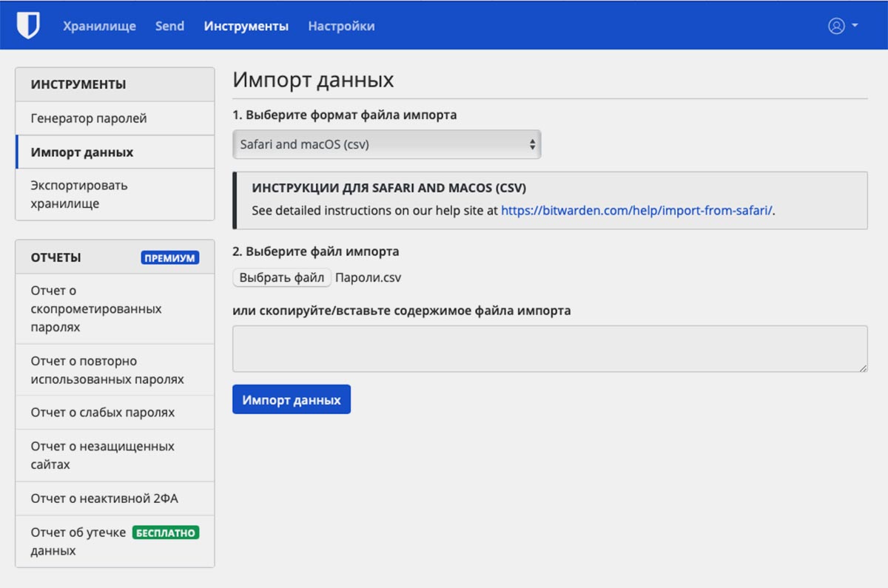
Task: Switch to the Send tab
Action: click(169, 26)
